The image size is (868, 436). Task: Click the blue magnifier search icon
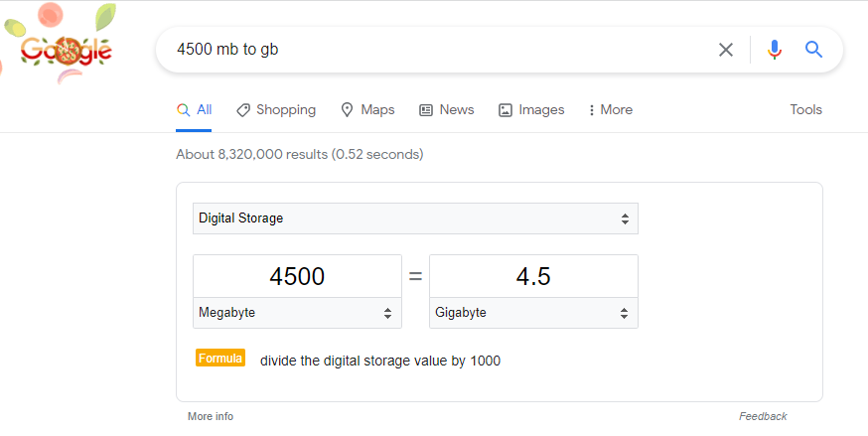pyautogui.click(x=813, y=50)
